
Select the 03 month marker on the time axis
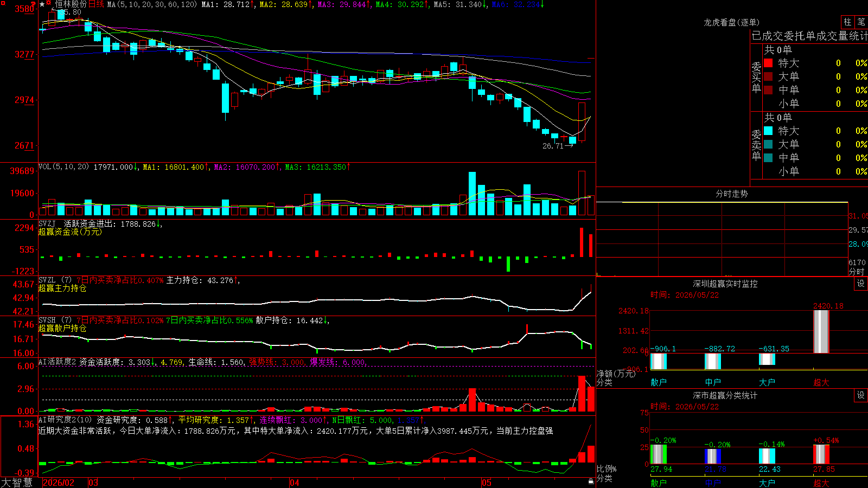click(x=93, y=483)
